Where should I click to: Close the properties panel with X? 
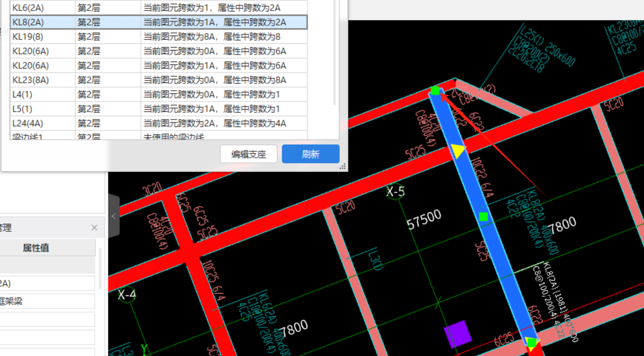94,228
